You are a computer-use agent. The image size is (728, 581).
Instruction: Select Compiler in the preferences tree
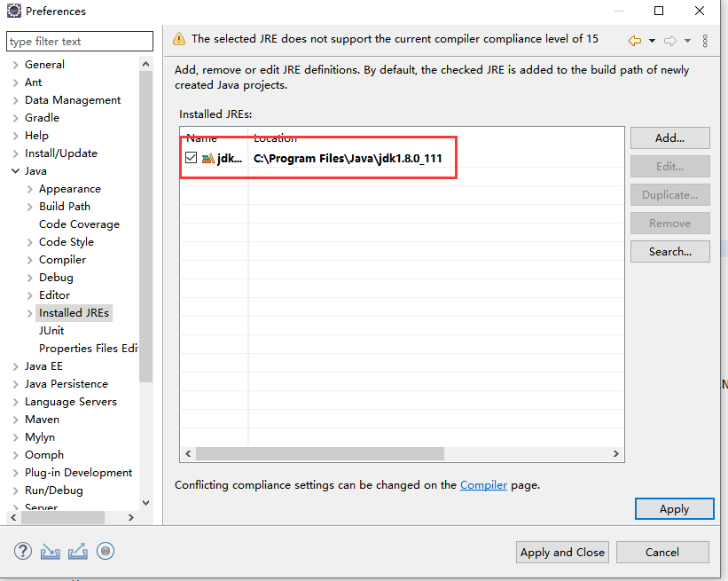coord(62,260)
